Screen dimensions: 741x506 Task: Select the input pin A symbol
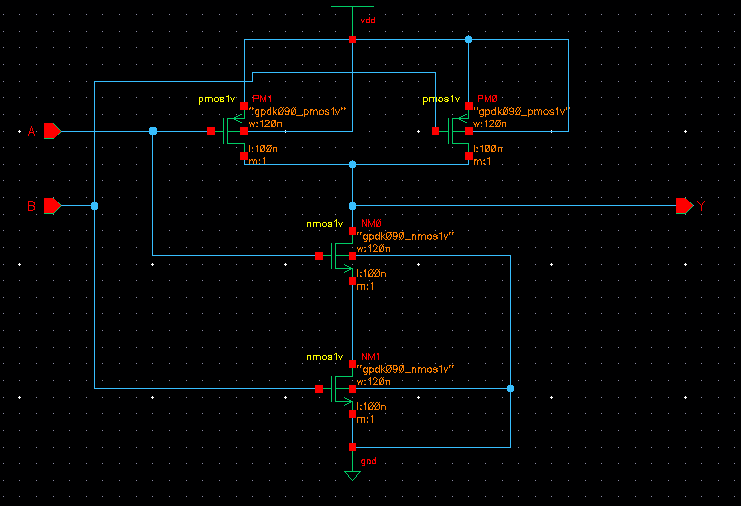52,131
